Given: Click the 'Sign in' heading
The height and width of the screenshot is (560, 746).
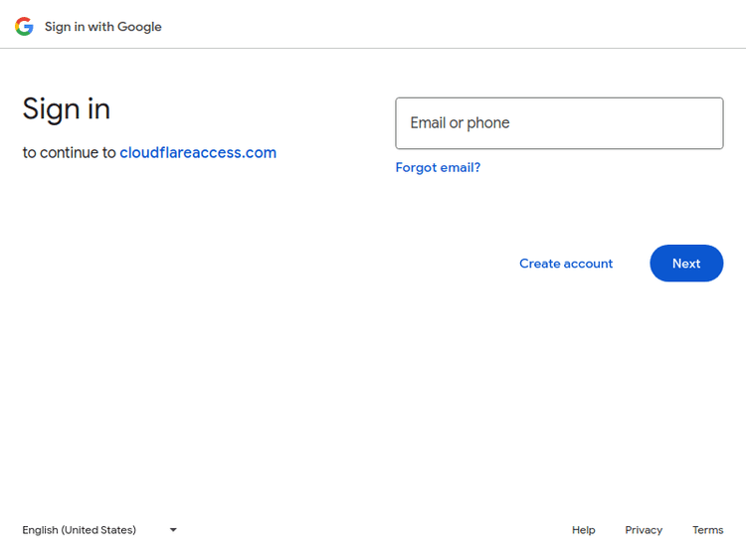Looking at the screenshot, I should [x=67, y=108].
